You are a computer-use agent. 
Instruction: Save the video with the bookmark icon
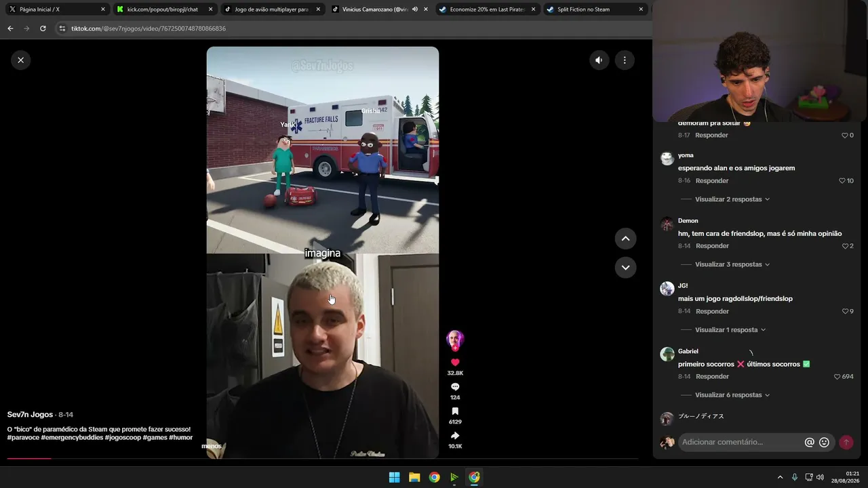point(455,411)
